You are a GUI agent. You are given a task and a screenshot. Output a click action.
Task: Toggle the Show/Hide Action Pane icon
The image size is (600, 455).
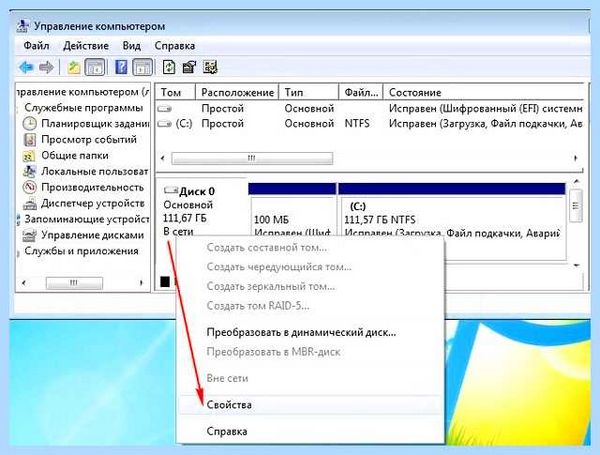click(142, 68)
